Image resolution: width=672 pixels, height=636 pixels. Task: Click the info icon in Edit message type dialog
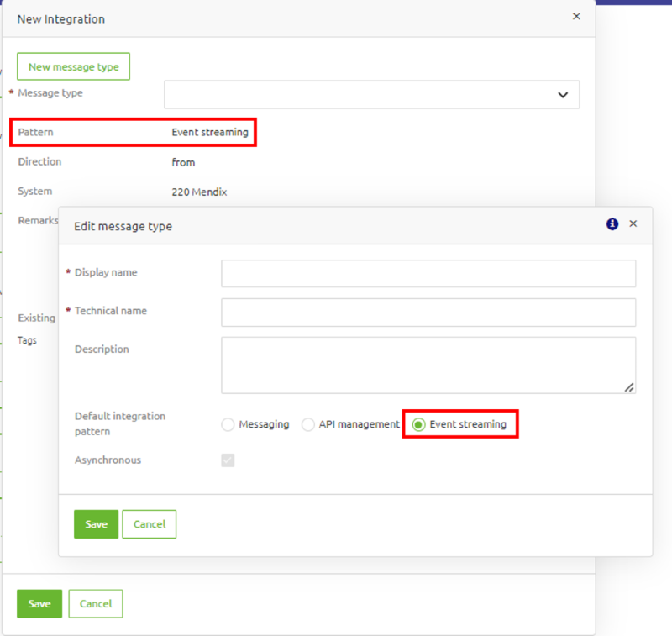pos(612,223)
